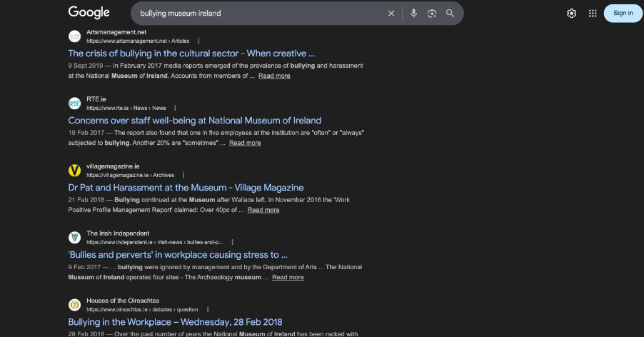Open quick settings gear icon

coord(571,14)
